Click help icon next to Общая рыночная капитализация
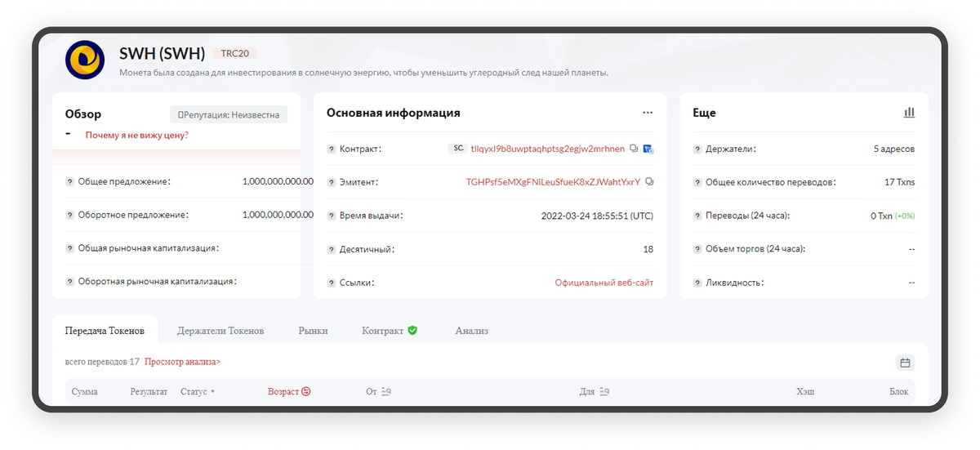This screenshot has height=450, width=980. click(70, 248)
